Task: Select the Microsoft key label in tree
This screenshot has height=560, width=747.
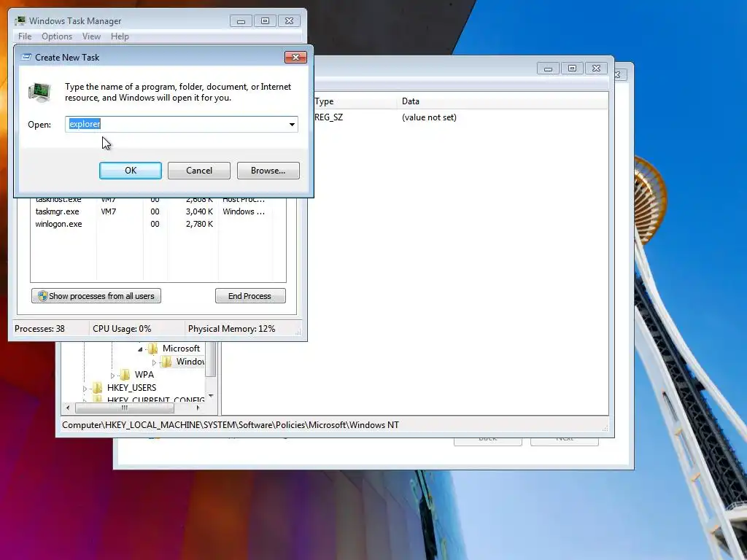Action: pyautogui.click(x=181, y=349)
